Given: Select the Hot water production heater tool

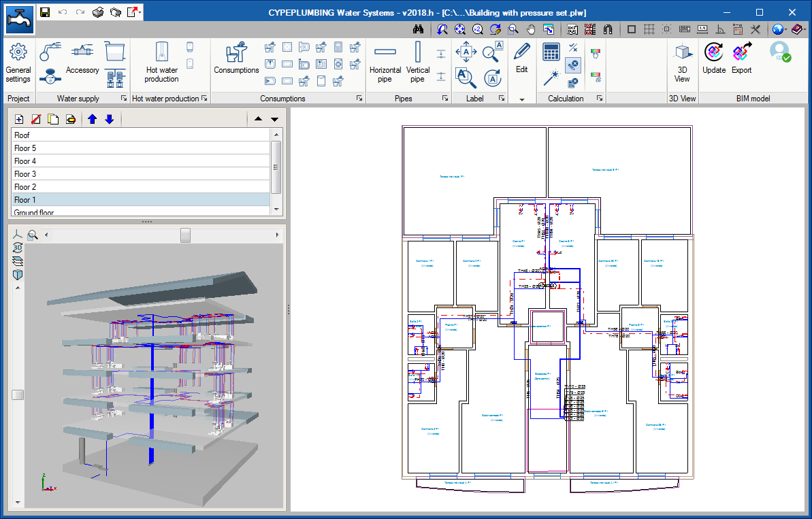Looking at the screenshot, I should click(161, 63).
